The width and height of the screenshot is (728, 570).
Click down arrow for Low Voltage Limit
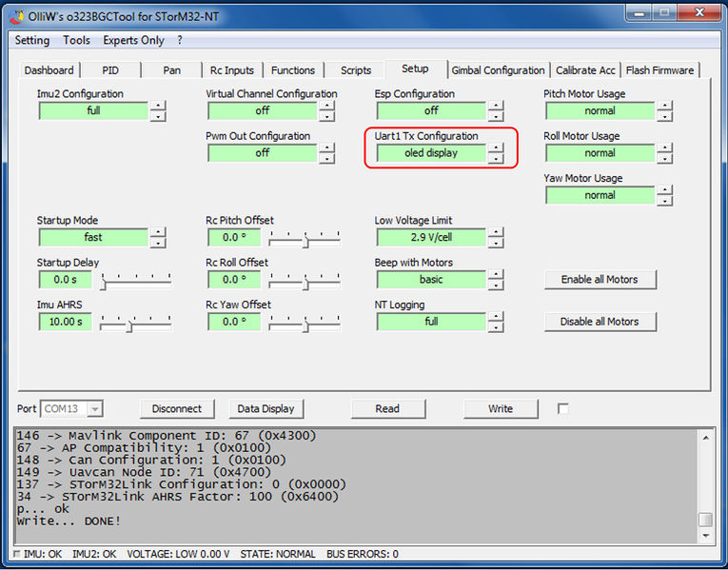[x=495, y=243]
